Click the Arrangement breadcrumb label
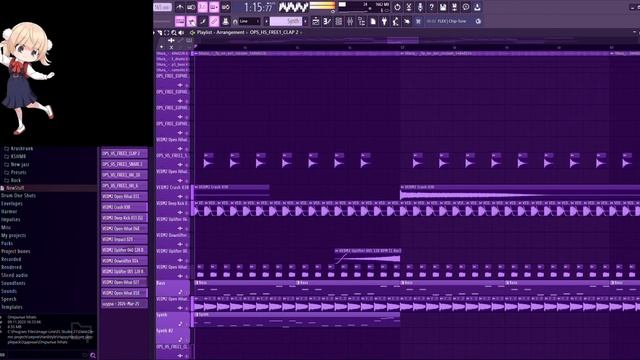 point(230,32)
